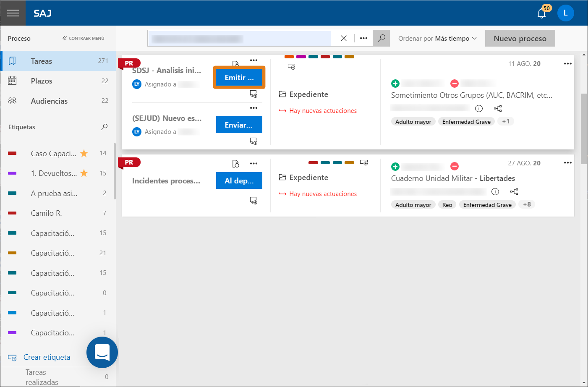Clear the search field with X
The image size is (588, 387).
point(344,38)
